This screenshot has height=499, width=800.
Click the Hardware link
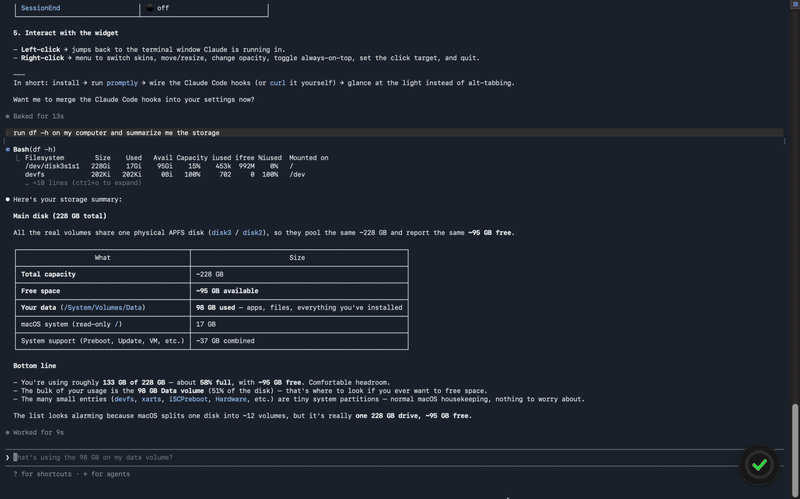pyautogui.click(x=231, y=399)
